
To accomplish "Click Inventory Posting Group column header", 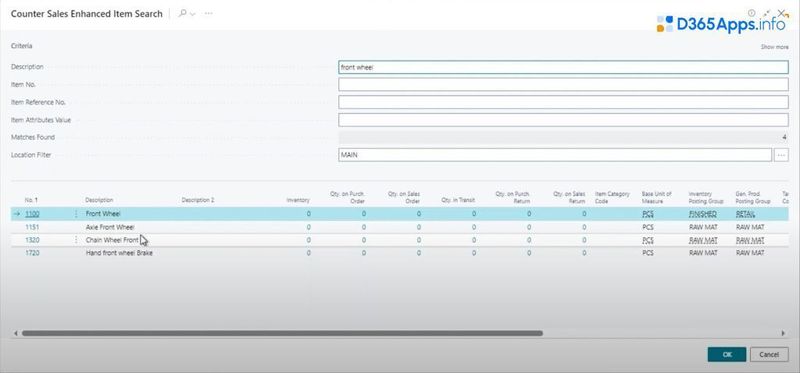I will (x=706, y=197).
